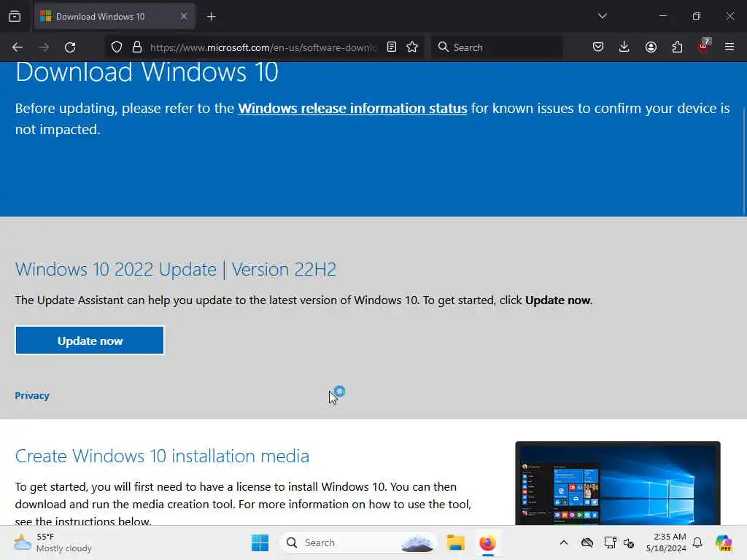Image resolution: width=747 pixels, height=560 pixels.
Task: Open uBlock Origin extension icon
Action: pyautogui.click(x=704, y=46)
